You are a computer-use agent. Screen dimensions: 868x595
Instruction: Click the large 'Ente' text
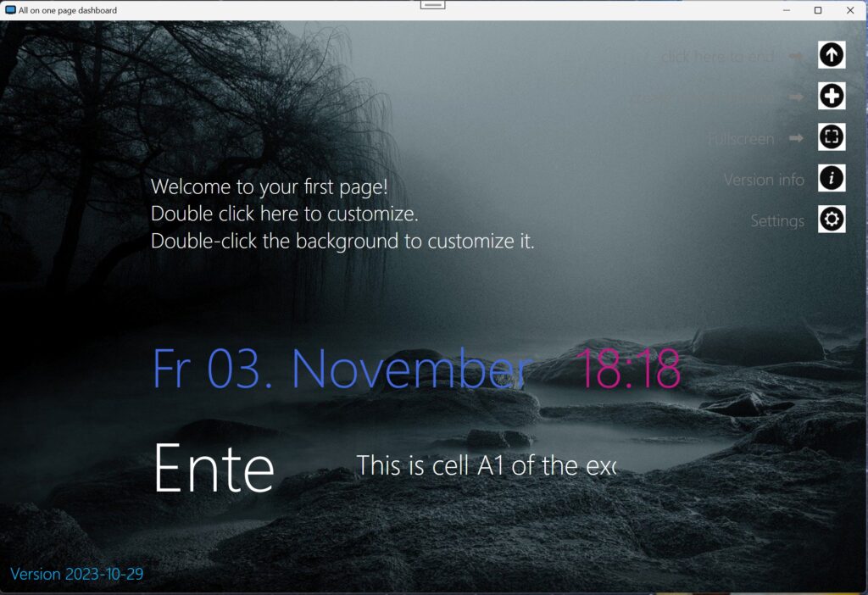tap(214, 468)
